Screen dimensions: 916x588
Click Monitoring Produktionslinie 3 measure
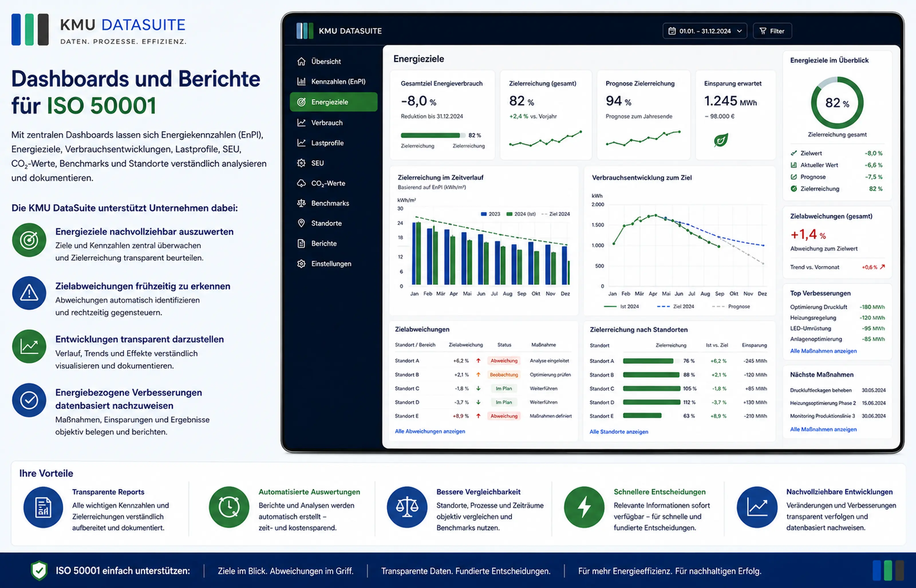(837, 416)
